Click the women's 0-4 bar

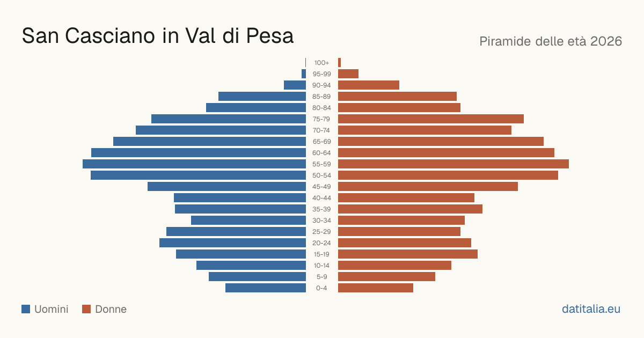(376, 288)
